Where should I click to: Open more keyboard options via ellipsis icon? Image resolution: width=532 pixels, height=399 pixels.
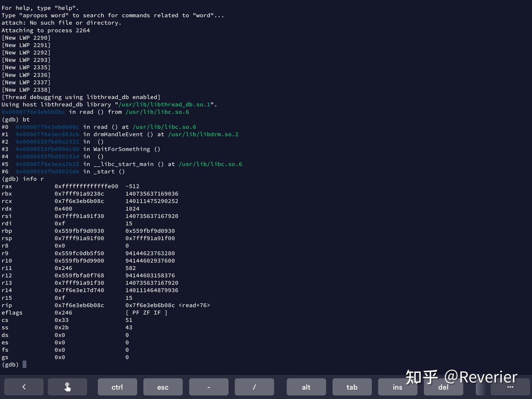510,387
